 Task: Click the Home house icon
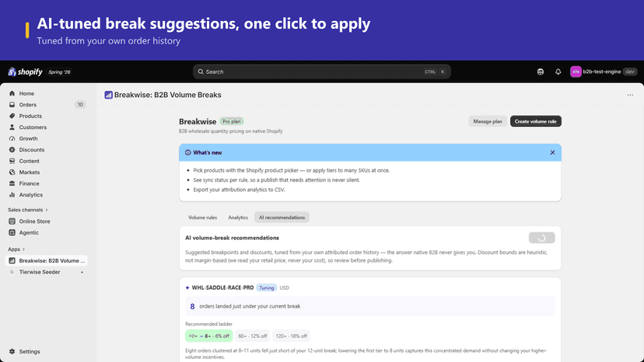[x=12, y=93]
